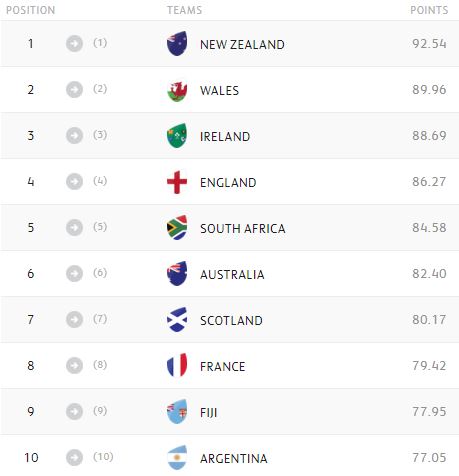Open the ARGENTINA team name
Image resolution: width=459 pixels, height=476 pixels.
point(234,458)
